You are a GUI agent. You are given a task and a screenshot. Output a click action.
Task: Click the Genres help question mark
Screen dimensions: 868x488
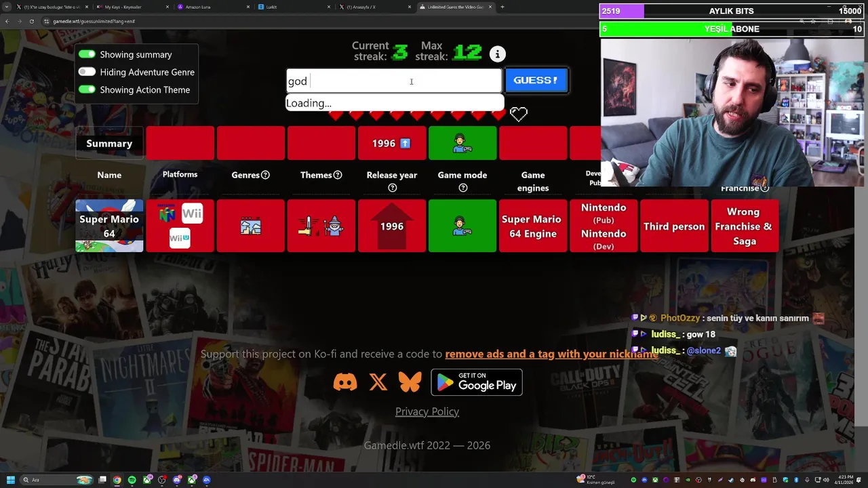tap(265, 175)
